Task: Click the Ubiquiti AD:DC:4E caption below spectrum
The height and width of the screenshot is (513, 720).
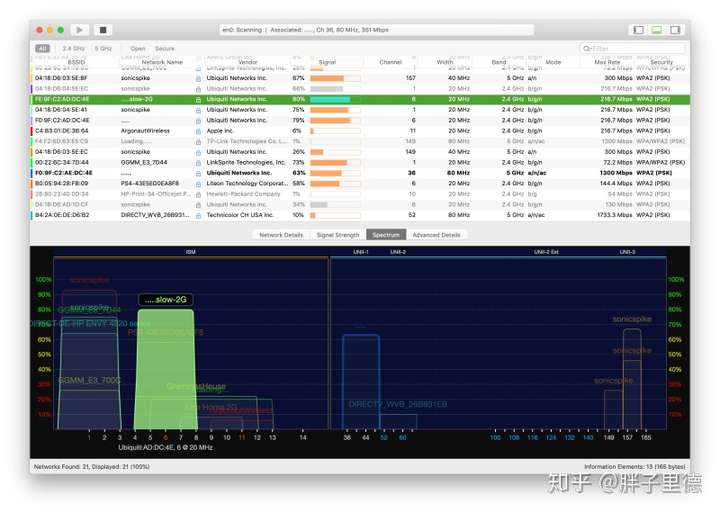Action: point(165,447)
